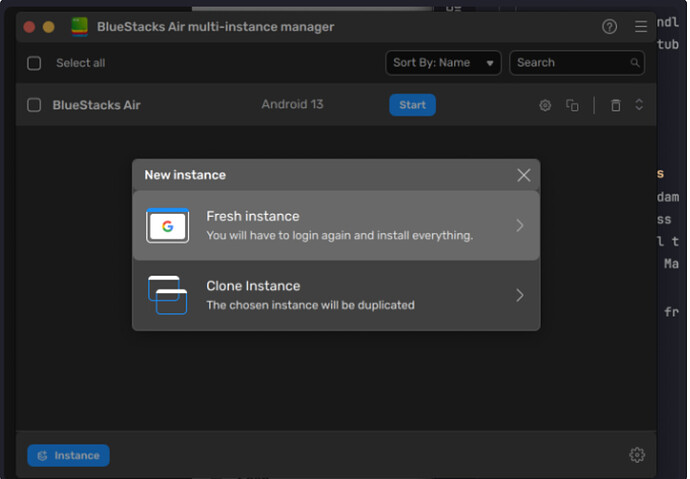The height and width of the screenshot is (479, 690).
Task: Click the New instance dialog title
Action: pos(185,175)
